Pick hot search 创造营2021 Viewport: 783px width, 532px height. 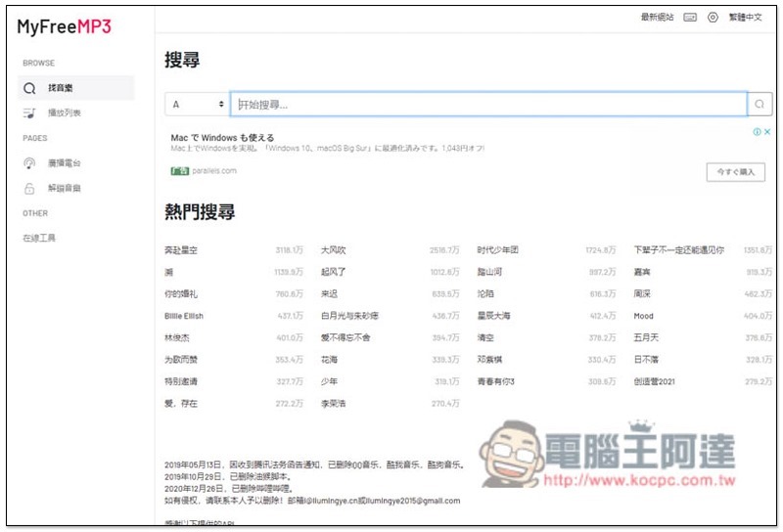tap(654, 381)
